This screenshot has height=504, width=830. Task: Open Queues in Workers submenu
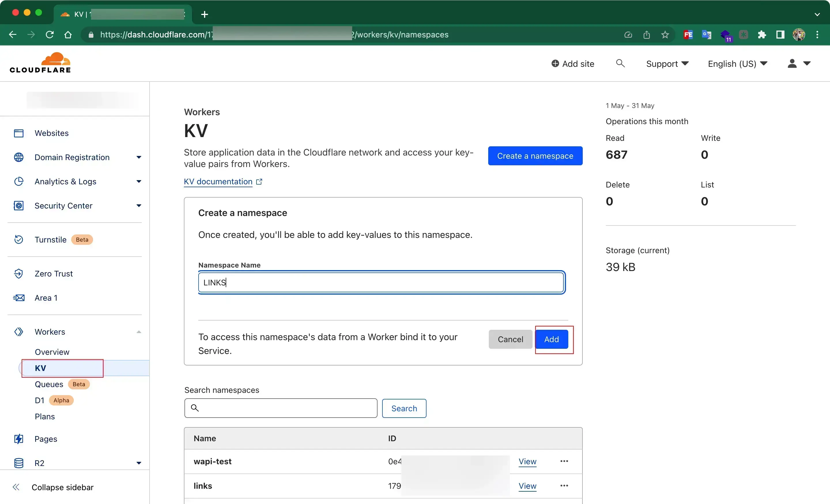click(49, 384)
